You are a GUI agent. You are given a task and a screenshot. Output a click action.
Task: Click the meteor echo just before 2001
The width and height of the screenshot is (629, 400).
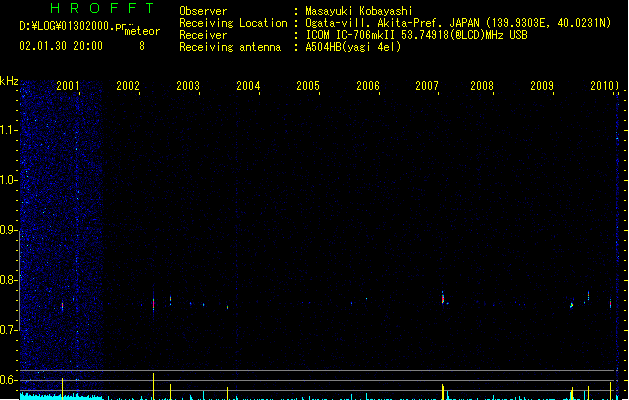coord(62,306)
